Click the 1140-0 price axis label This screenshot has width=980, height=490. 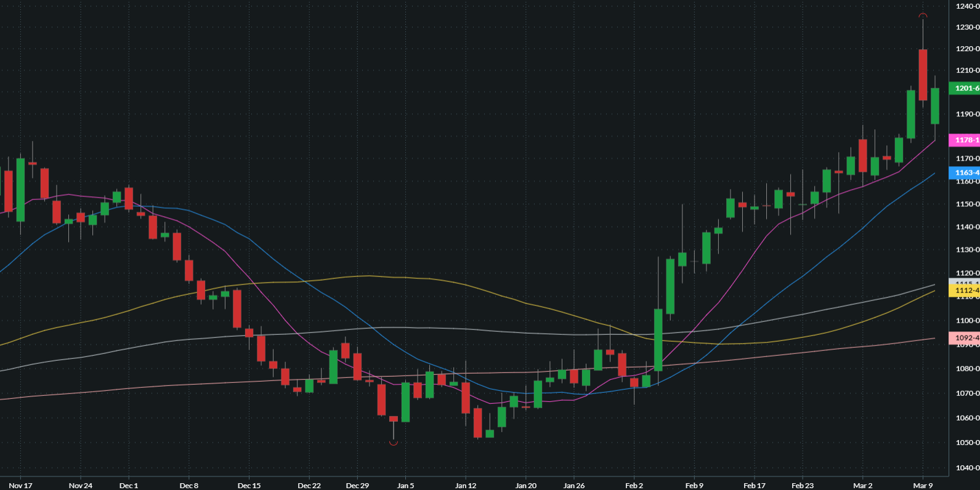pos(967,227)
